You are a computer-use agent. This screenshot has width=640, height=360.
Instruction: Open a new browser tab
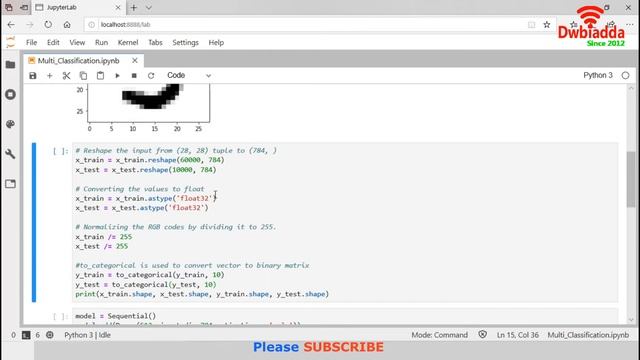134,7
